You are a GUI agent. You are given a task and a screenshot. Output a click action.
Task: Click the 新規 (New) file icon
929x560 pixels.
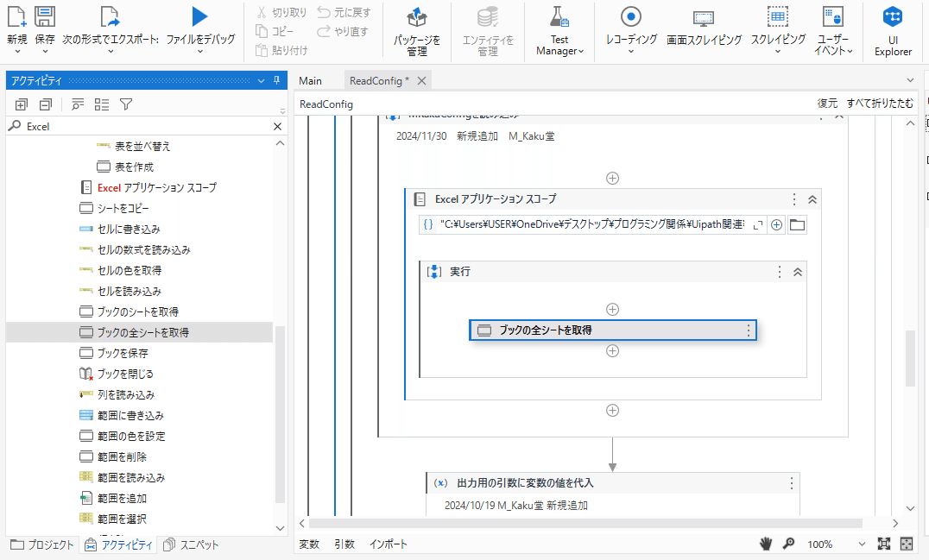point(16,16)
